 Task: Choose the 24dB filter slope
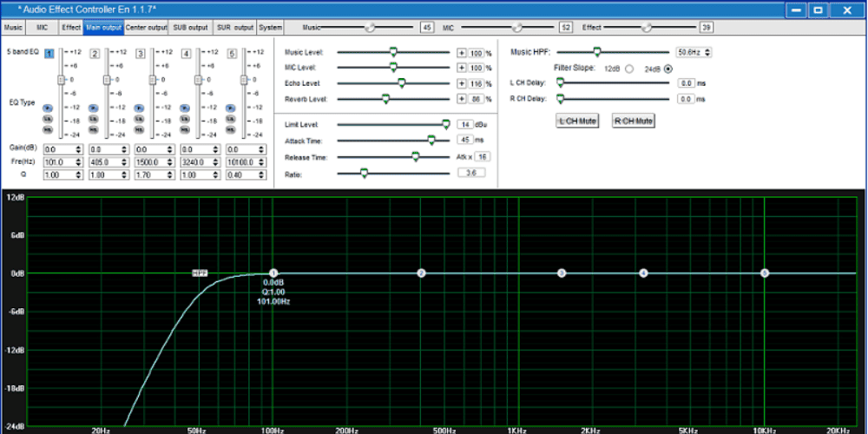pos(668,69)
